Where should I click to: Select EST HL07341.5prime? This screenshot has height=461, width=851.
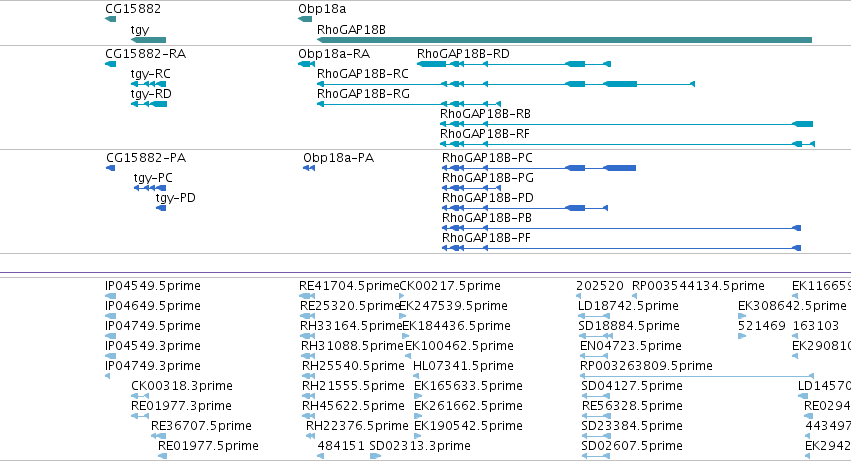(463, 367)
